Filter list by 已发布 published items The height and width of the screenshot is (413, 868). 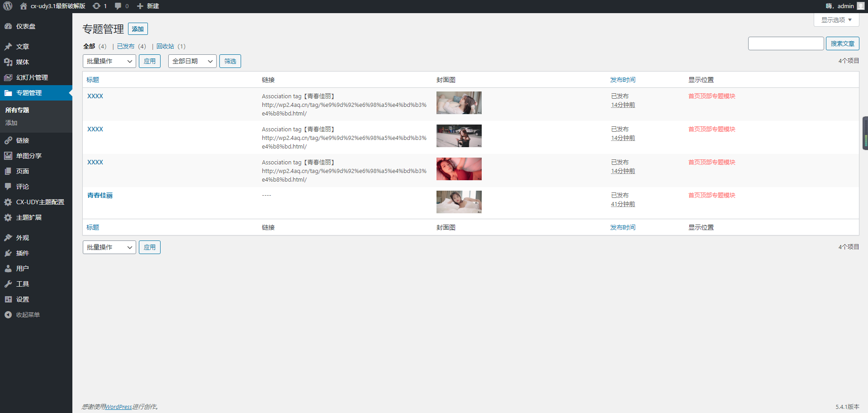126,46
